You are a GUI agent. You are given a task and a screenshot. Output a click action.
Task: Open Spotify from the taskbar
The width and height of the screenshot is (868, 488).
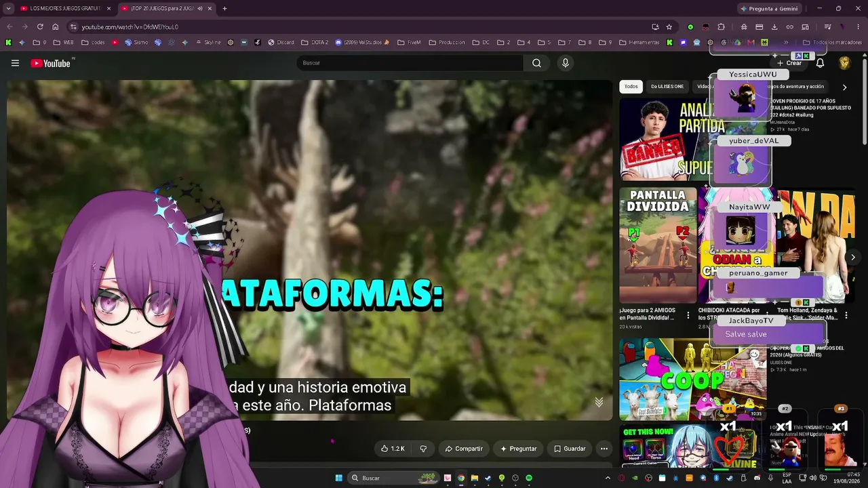529,478
